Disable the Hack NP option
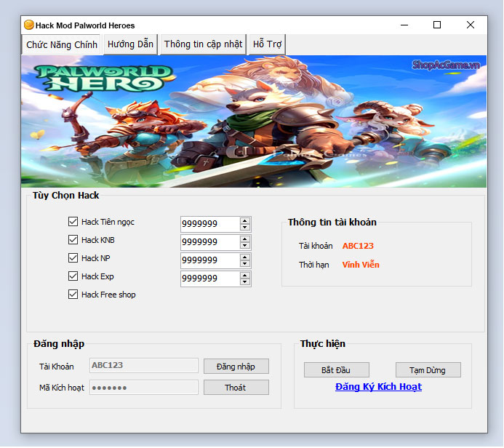Image resolution: width=504 pixels, height=448 pixels. 73,258
